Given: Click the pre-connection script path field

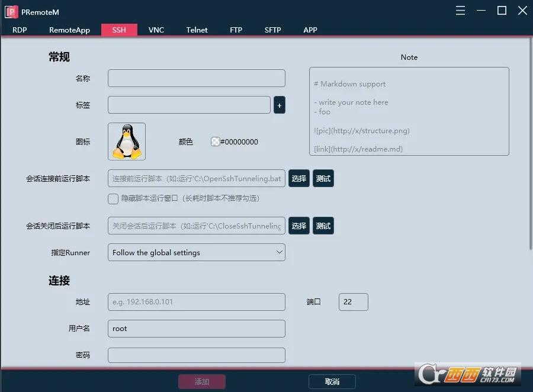Looking at the screenshot, I should click(197, 178).
